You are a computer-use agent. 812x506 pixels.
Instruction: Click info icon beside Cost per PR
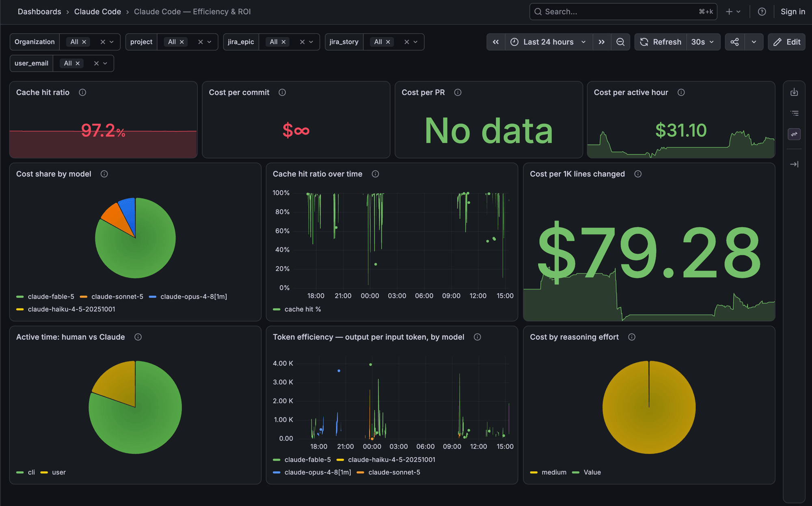[458, 93]
